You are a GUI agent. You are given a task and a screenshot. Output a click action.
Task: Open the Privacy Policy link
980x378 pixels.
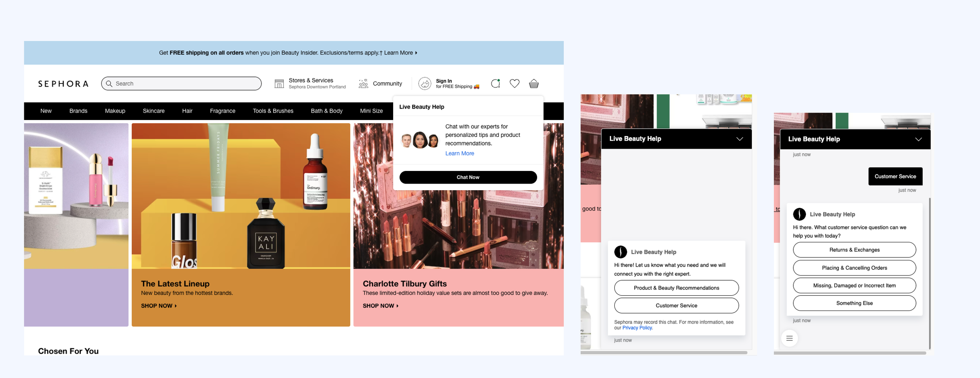pyautogui.click(x=637, y=328)
